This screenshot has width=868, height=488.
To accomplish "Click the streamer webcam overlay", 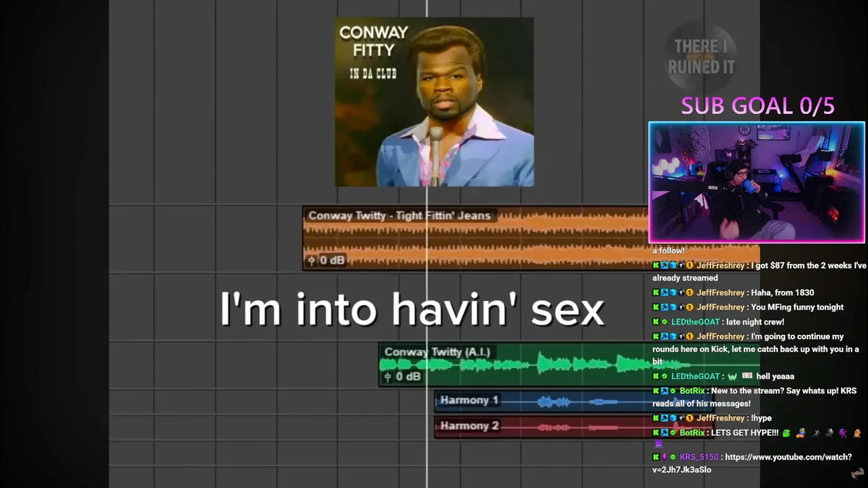I will click(757, 182).
